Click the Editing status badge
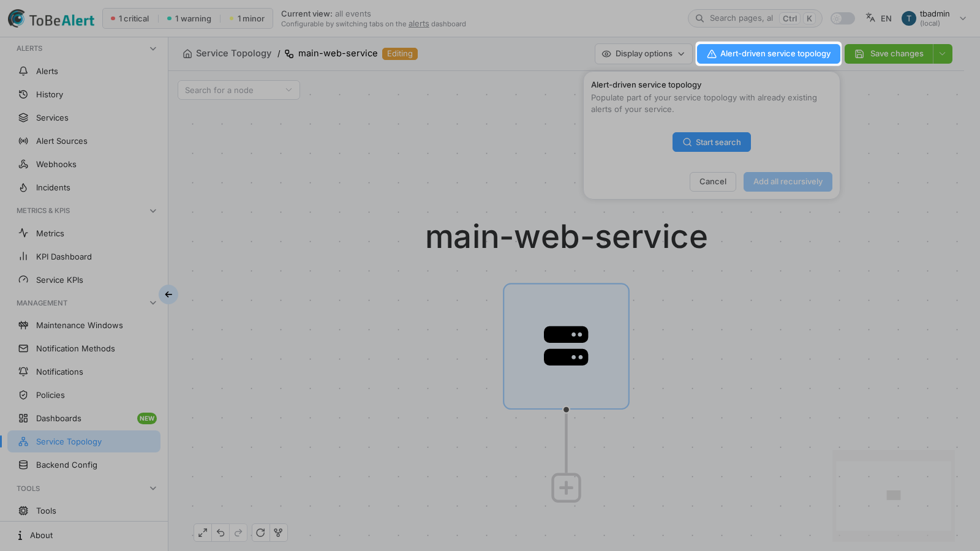Image resolution: width=980 pixels, height=551 pixels. (400, 54)
